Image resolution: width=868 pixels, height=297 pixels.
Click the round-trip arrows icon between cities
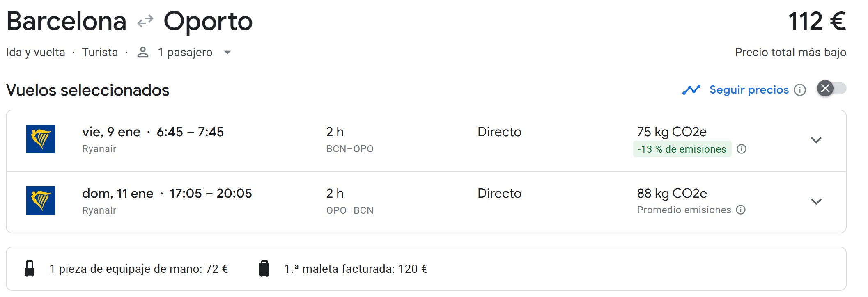click(145, 21)
